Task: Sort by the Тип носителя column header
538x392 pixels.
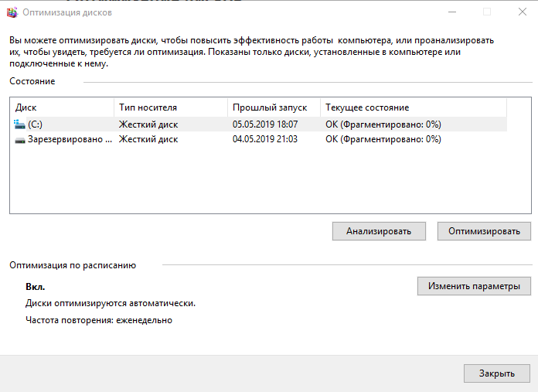Action: pos(171,107)
